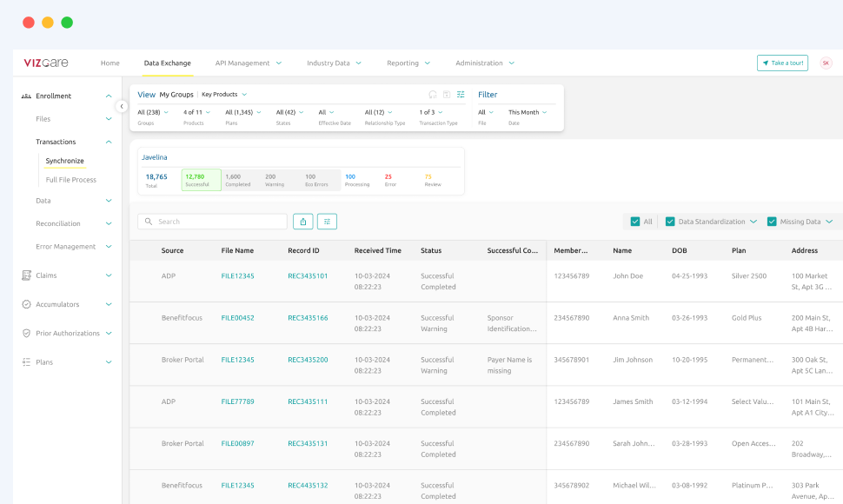Uncheck the Data Standardization checkbox
This screenshot has width=843, height=504.
click(670, 222)
